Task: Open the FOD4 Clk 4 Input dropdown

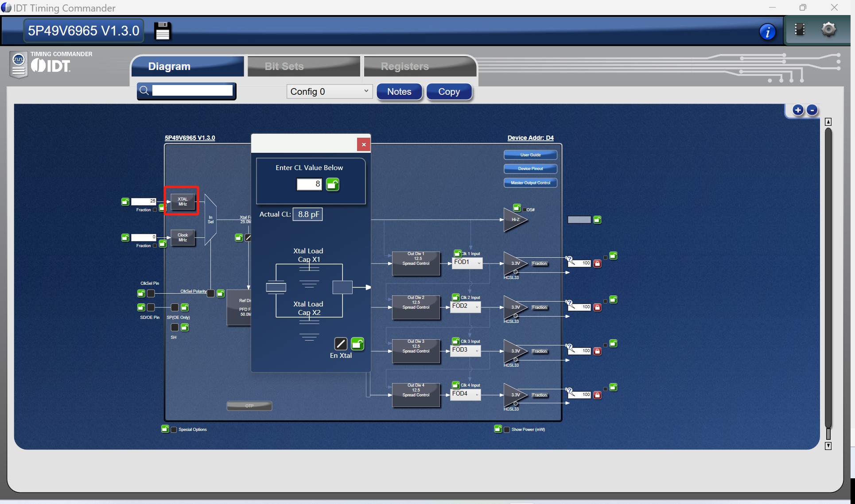Action: (x=466, y=394)
